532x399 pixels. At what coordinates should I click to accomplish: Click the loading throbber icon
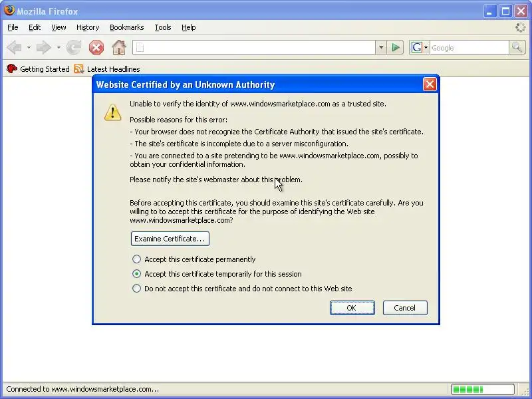coord(520,27)
